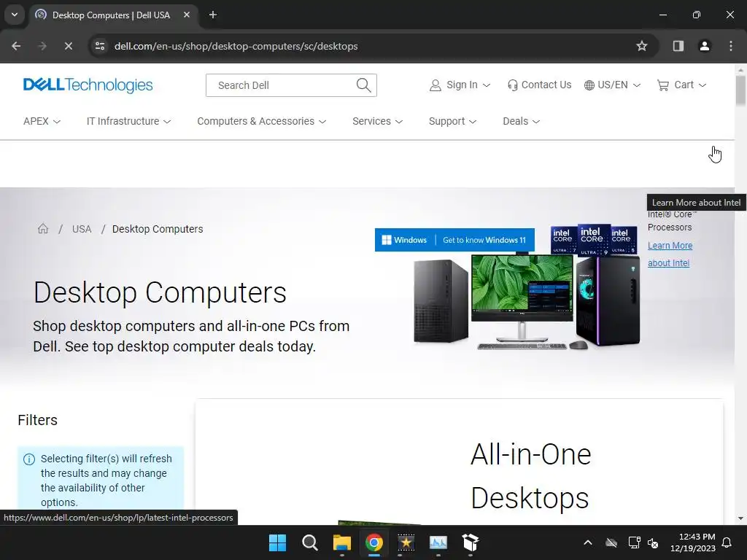Open the Cart dropdown
The image size is (747, 560).
coord(681,85)
